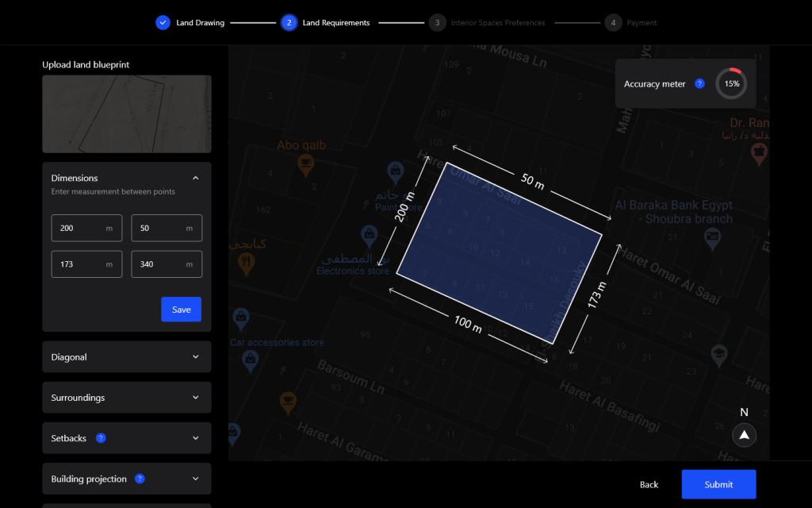Submit the land requirements

(718, 484)
